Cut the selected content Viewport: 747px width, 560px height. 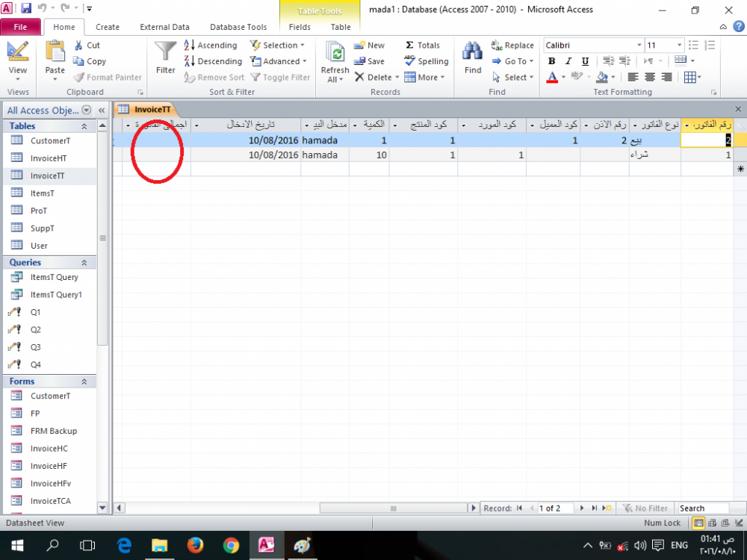87,46
